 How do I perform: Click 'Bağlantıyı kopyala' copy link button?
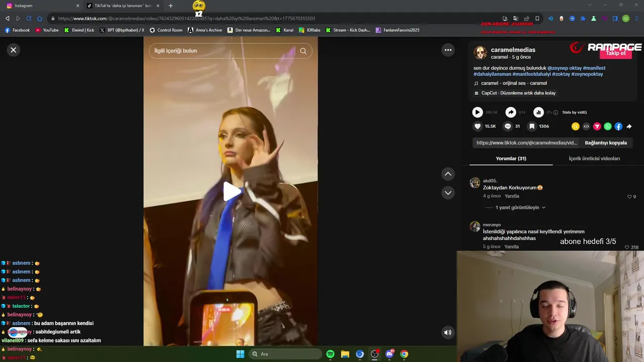606,143
